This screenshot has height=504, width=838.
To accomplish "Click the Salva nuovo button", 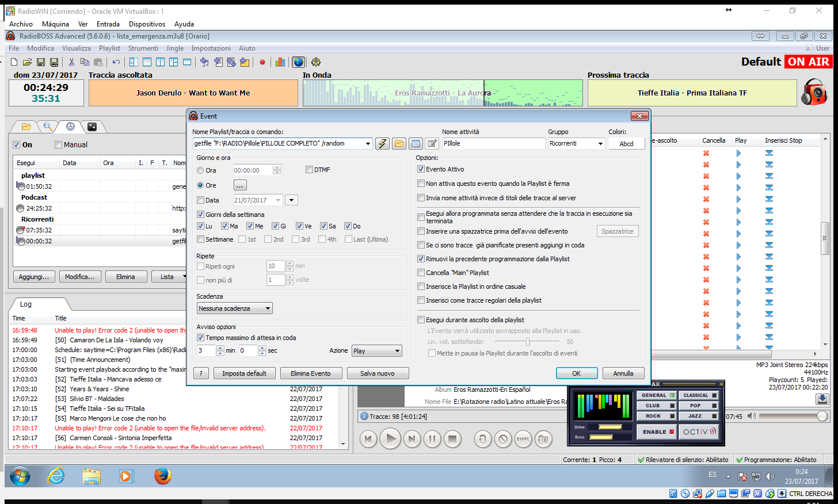I will pyautogui.click(x=378, y=373).
